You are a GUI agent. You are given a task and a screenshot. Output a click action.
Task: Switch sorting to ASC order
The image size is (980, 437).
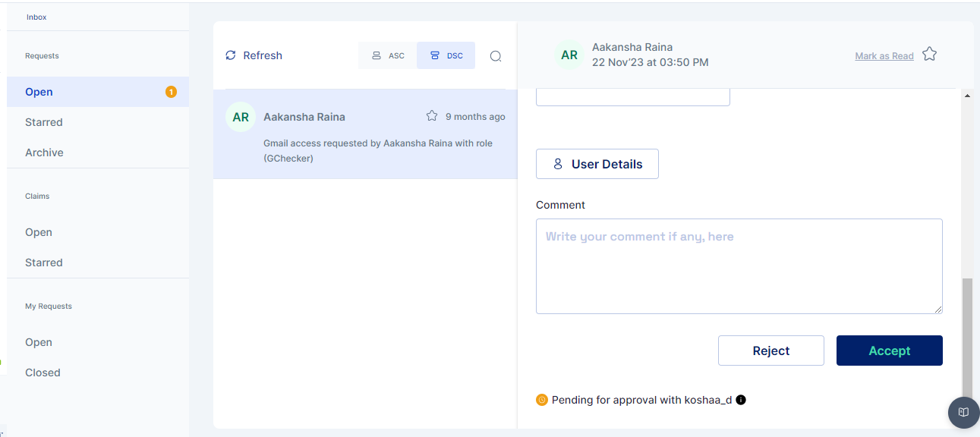pos(388,55)
